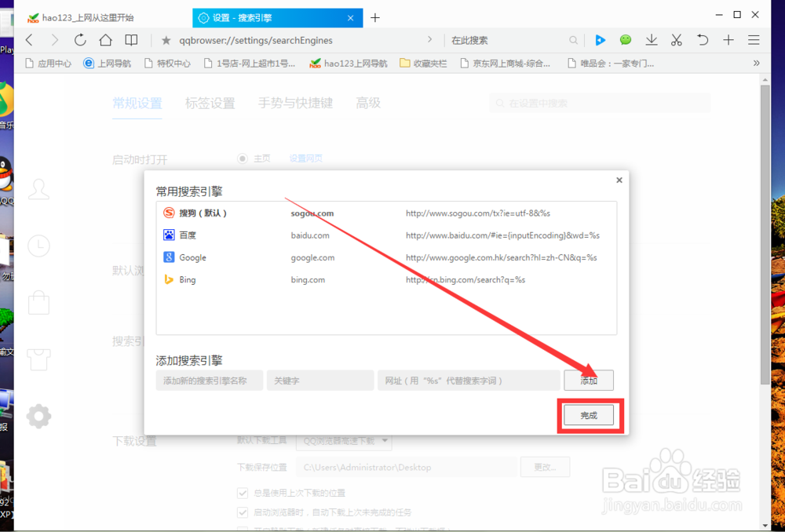This screenshot has height=532, width=785.
Task: Open the 1号店 bookmark
Action: (250, 64)
